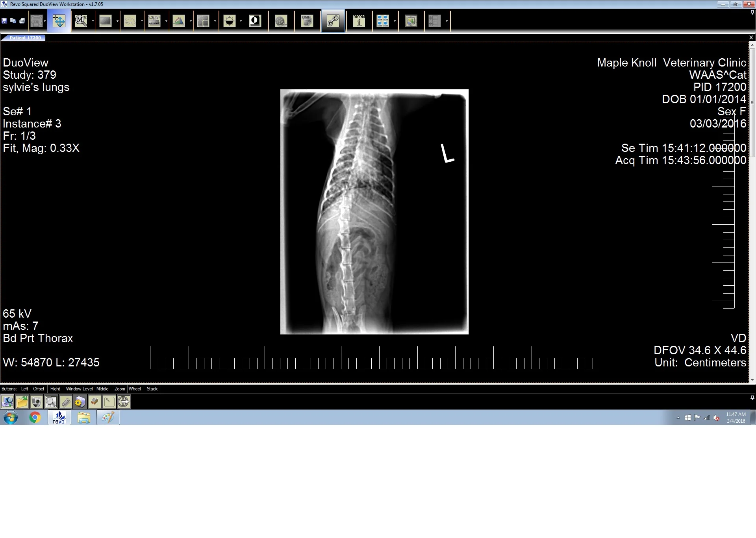Toggle the invert black/white image button
This screenshot has height=538, width=756.
[x=255, y=21]
